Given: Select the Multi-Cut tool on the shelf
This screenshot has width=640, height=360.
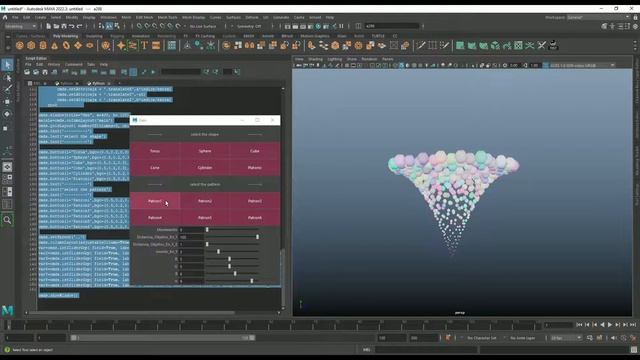Looking at the screenshot, I should point(421,46).
